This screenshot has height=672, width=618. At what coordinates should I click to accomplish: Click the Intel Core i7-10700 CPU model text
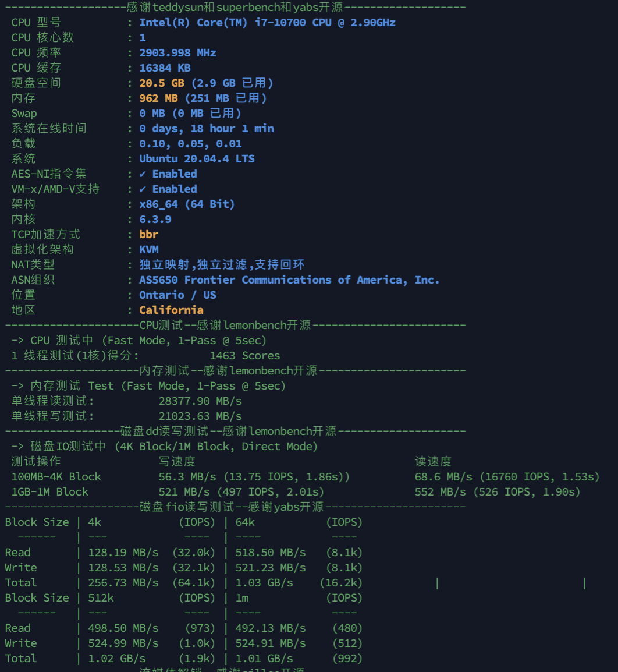coord(267,23)
